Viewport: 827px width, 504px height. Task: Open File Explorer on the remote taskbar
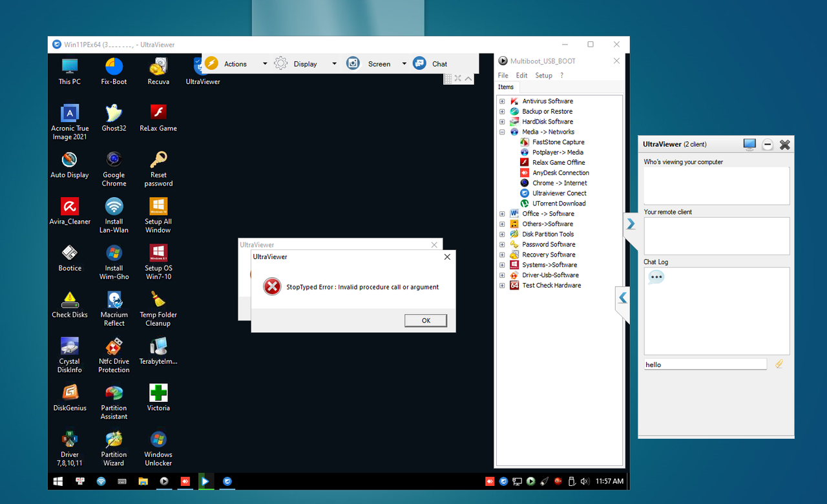coord(143,481)
